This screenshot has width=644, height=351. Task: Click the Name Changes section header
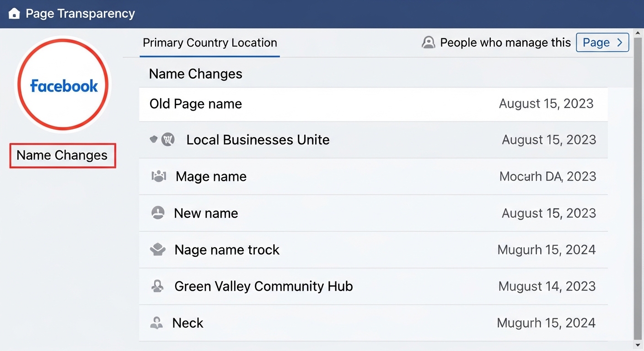point(196,74)
